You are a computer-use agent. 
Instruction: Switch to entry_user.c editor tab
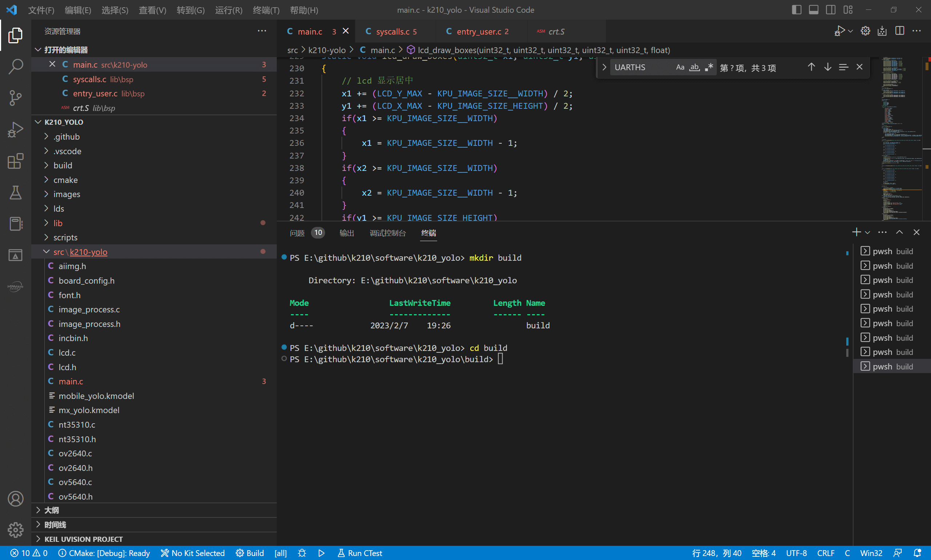pyautogui.click(x=481, y=32)
